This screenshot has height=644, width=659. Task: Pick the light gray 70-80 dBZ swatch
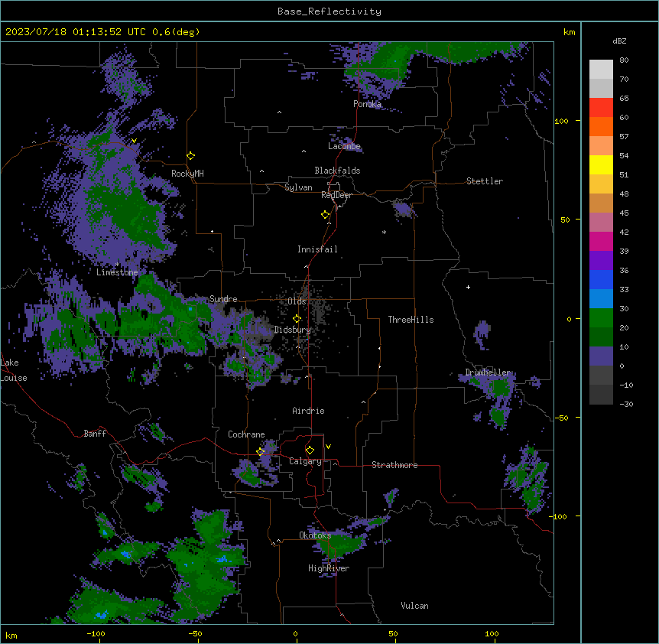(x=601, y=70)
